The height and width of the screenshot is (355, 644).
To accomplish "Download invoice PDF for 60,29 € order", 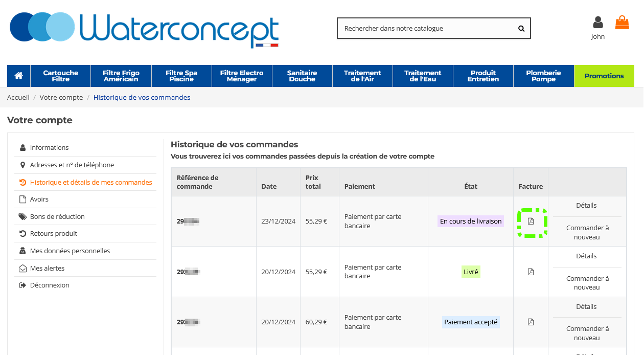I will (531, 322).
